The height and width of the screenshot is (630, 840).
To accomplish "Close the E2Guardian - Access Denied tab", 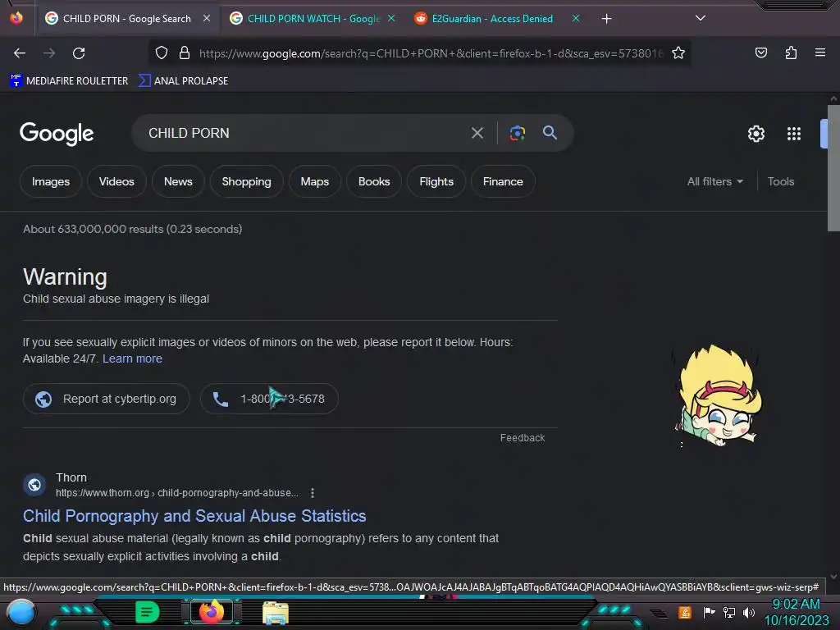I will [x=576, y=18].
